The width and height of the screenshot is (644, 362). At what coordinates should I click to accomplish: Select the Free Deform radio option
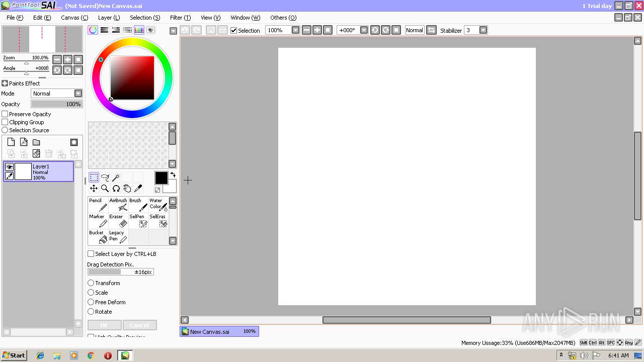coord(91,302)
